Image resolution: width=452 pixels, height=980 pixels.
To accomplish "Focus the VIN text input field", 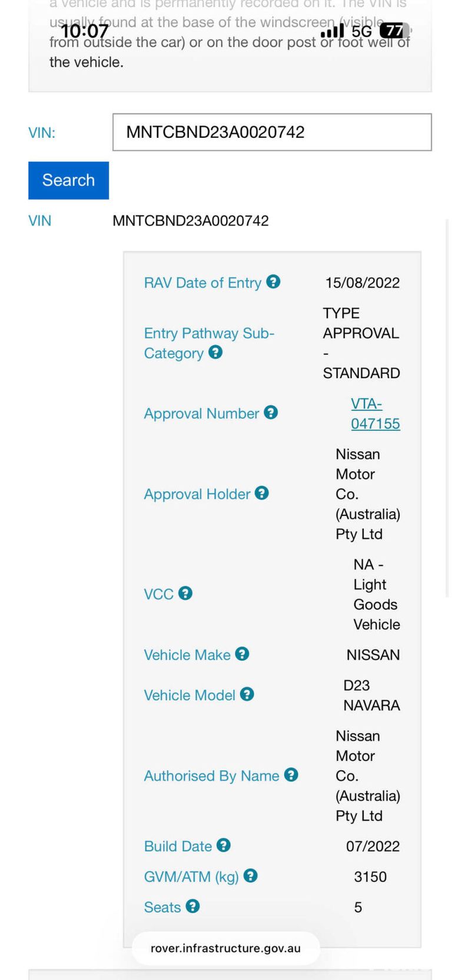I will tap(272, 132).
